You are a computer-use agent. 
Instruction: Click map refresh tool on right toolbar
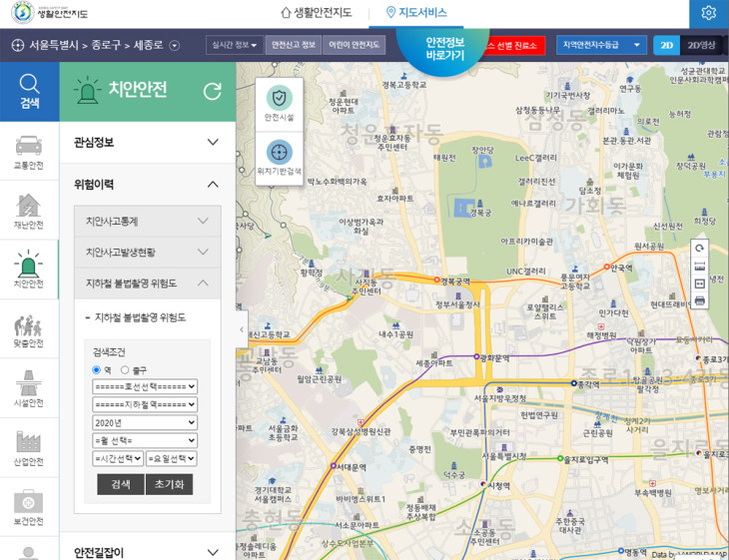[700, 249]
